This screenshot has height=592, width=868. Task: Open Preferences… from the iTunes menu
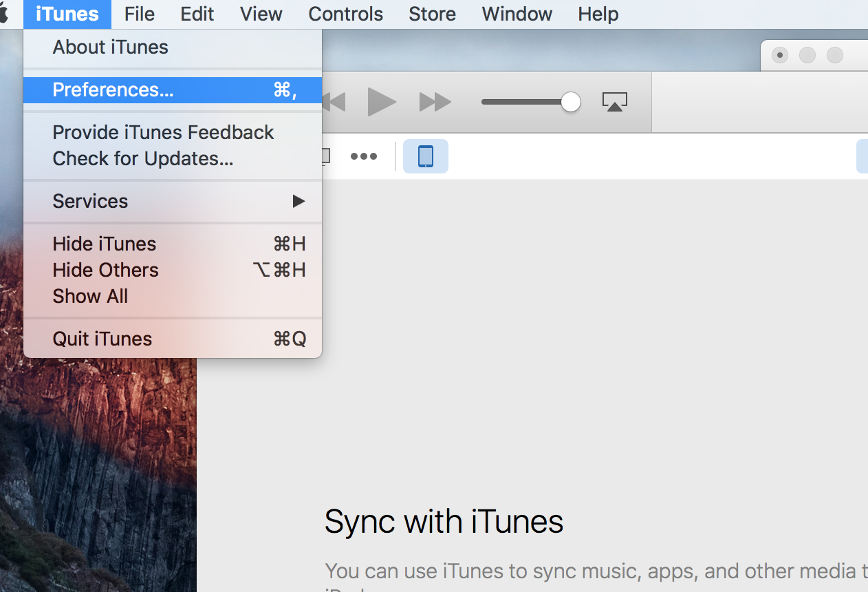(173, 89)
